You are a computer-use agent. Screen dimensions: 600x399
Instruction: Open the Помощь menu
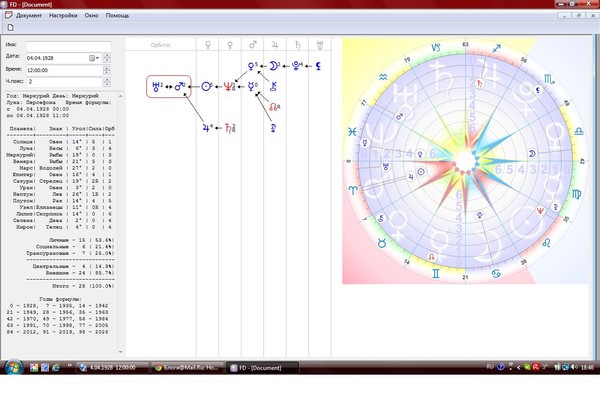click(117, 16)
